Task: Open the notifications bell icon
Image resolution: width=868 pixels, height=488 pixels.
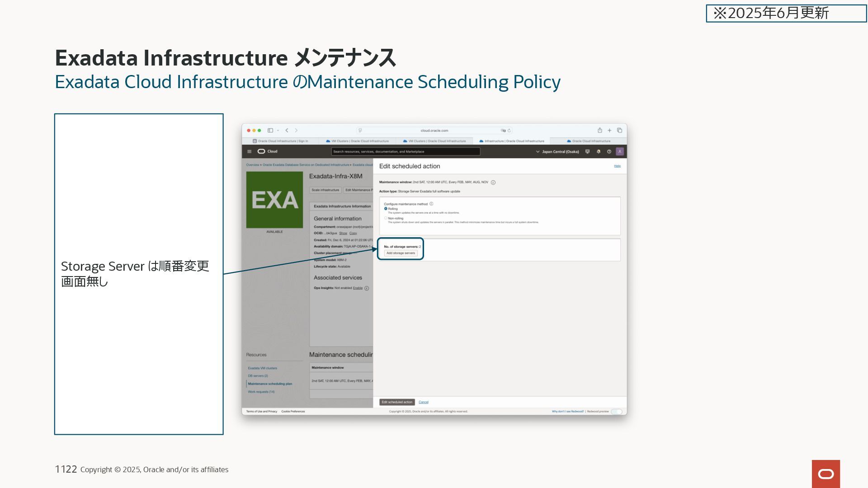Action: (x=598, y=152)
